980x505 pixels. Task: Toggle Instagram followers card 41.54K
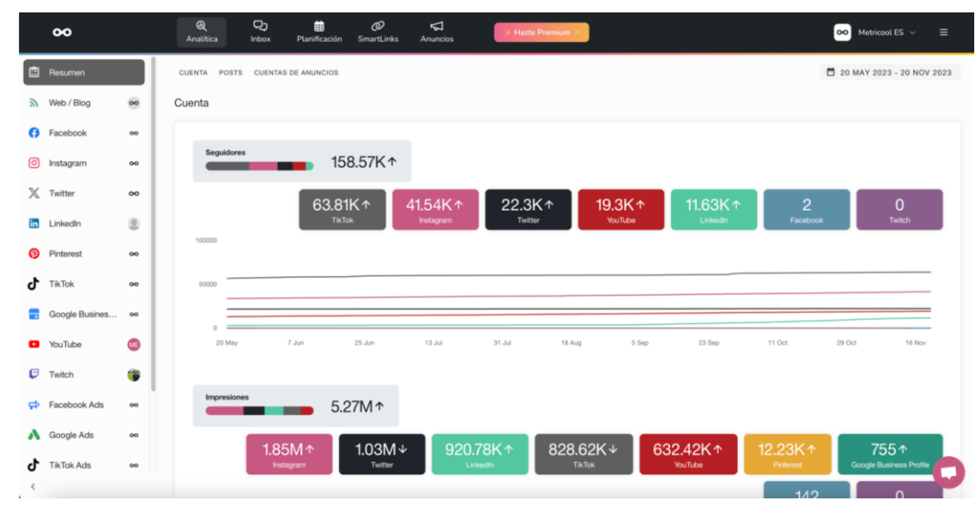point(435,210)
